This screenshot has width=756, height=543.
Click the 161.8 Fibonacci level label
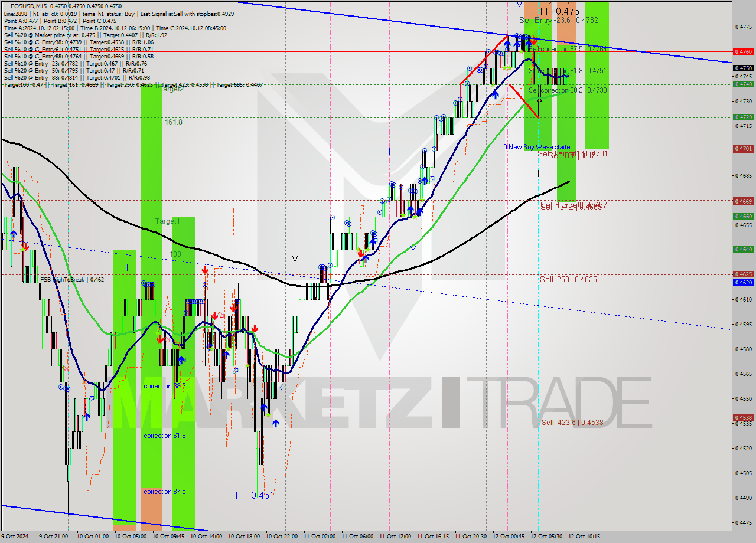pyautogui.click(x=173, y=122)
